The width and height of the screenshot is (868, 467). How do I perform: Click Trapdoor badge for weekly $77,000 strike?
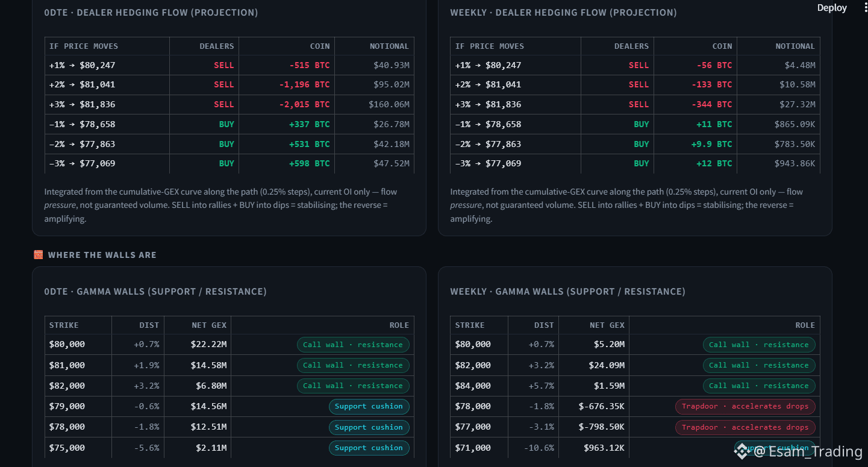point(745,427)
